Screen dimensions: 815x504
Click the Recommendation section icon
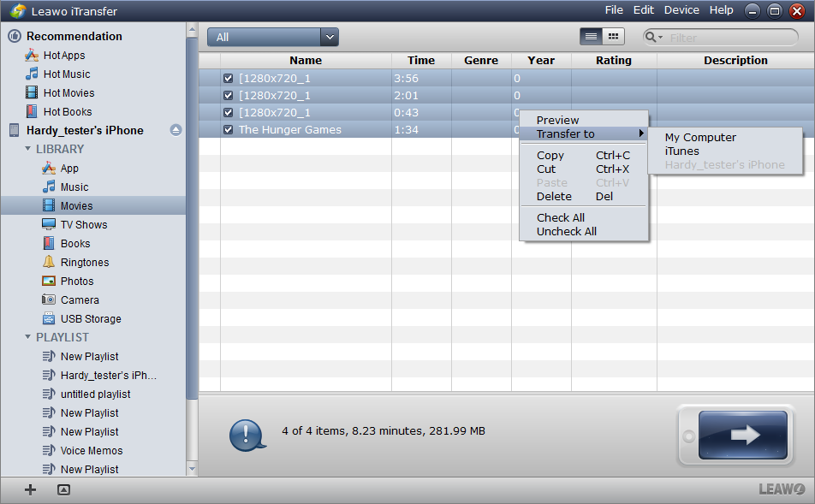tap(15, 36)
